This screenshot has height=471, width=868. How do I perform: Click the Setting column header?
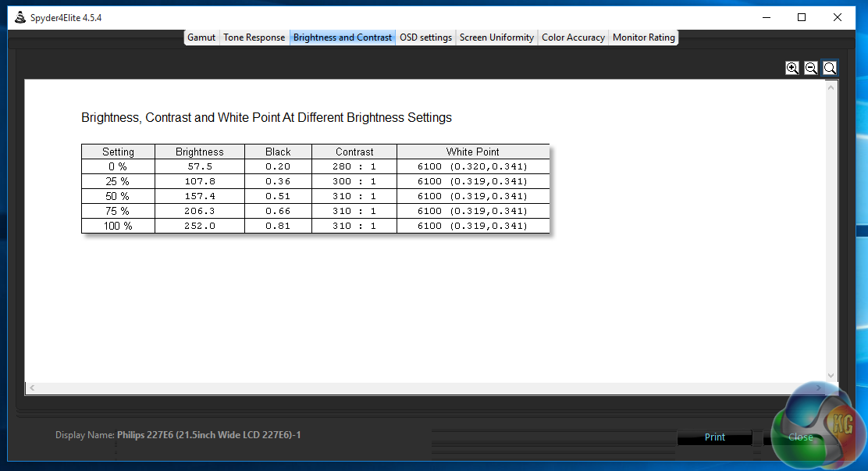click(x=118, y=152)
